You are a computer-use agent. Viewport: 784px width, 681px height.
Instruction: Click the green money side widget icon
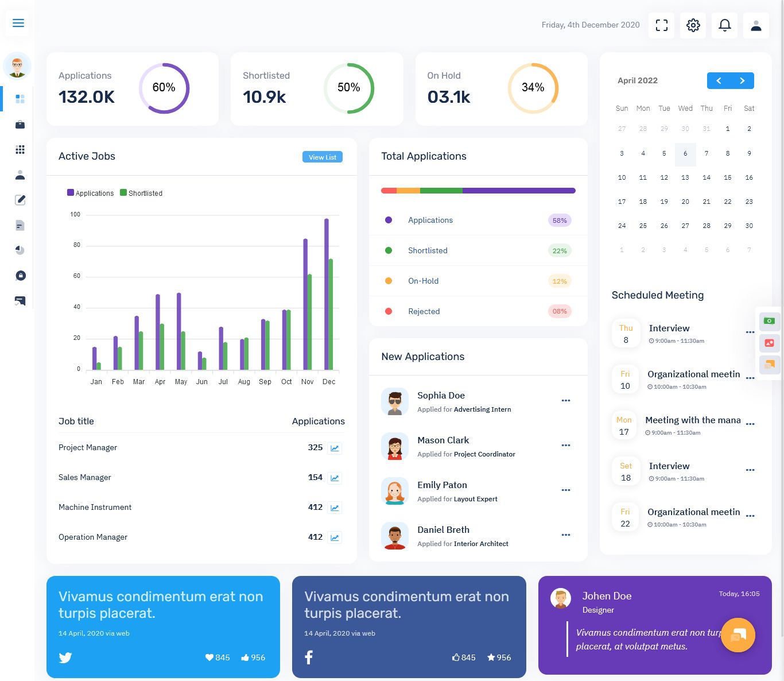[x=770, y=321]
